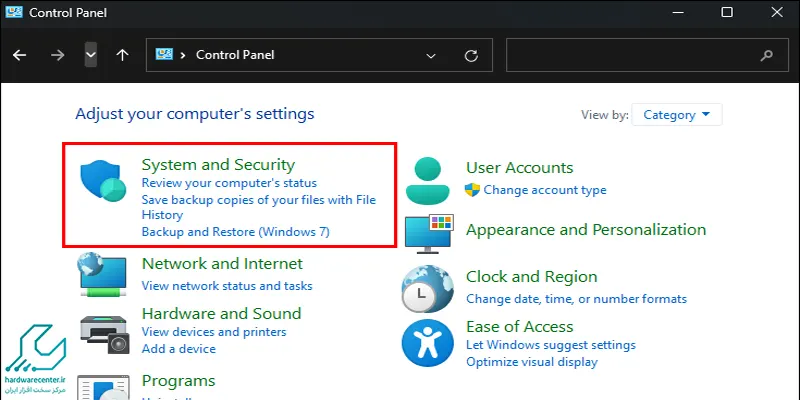Open System and Security heading
The image size is (800, 400).
(218, 165)
